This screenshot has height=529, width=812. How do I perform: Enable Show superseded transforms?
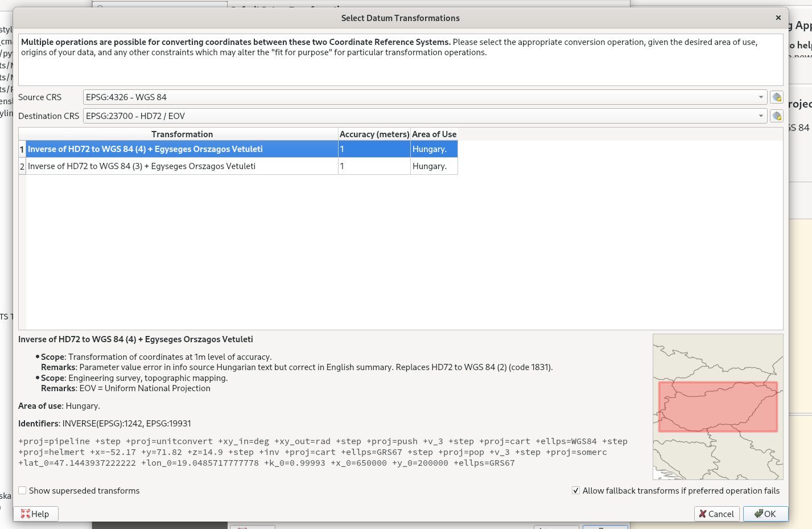click(22, 490)
